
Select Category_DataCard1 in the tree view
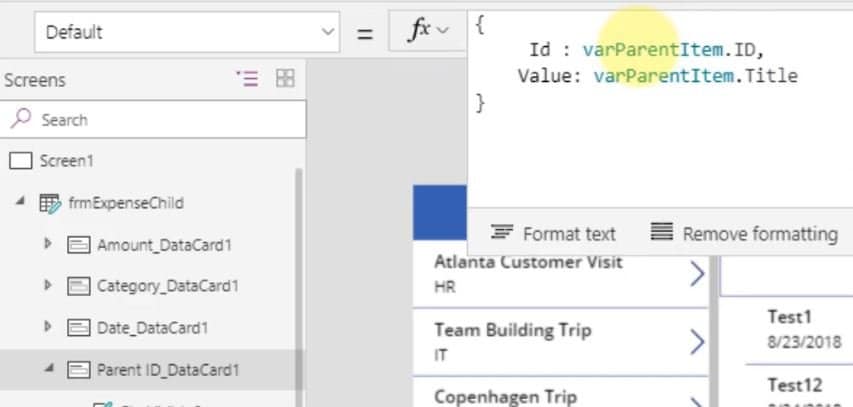point(167,286)
